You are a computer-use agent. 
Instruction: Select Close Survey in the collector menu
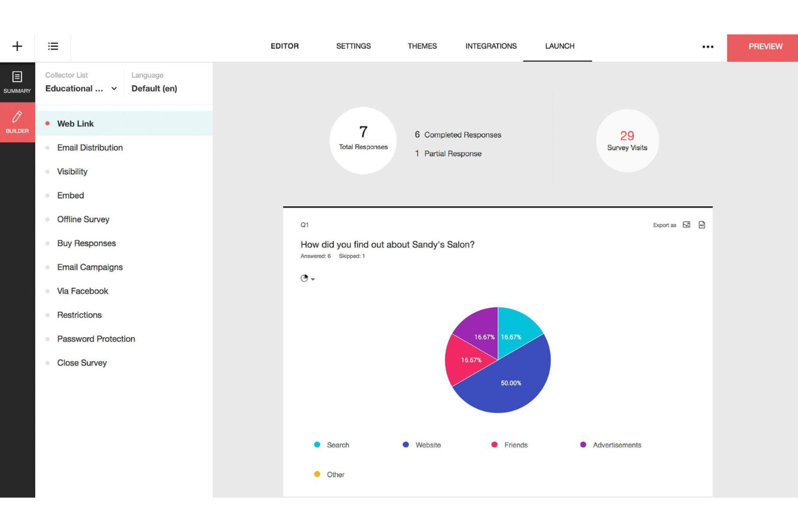click(x=82, y=363)
